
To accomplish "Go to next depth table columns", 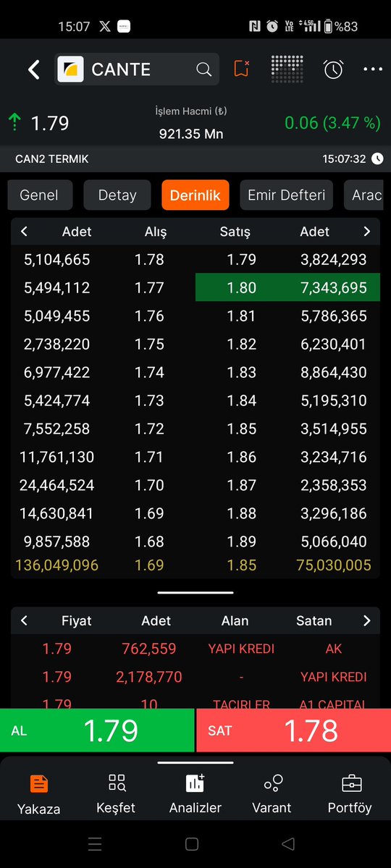I will [366, 232].
